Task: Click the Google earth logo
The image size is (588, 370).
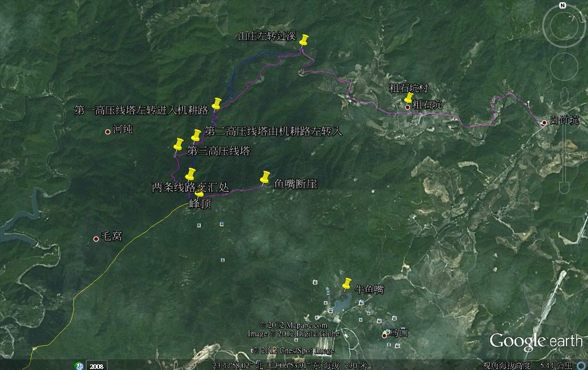Action: [535, 341]
